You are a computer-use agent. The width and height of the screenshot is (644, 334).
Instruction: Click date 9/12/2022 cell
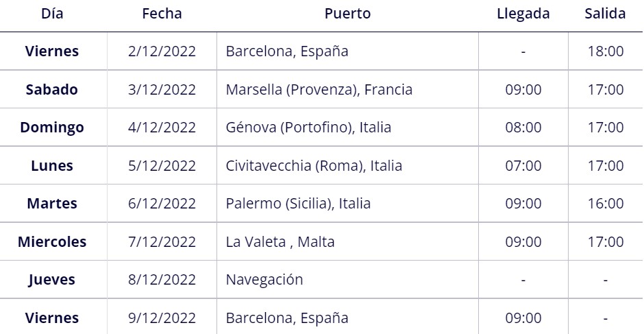(x=162, y=318)
